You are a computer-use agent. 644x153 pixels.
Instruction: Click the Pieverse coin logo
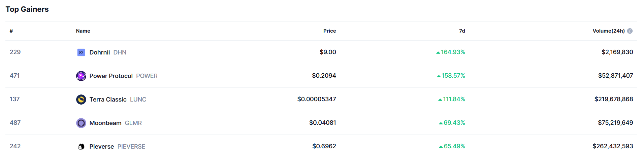pos(81,147)
